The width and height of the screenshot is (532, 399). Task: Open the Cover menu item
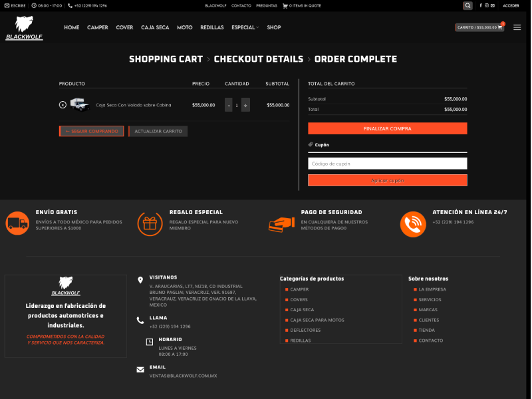[x=124, y=27]
